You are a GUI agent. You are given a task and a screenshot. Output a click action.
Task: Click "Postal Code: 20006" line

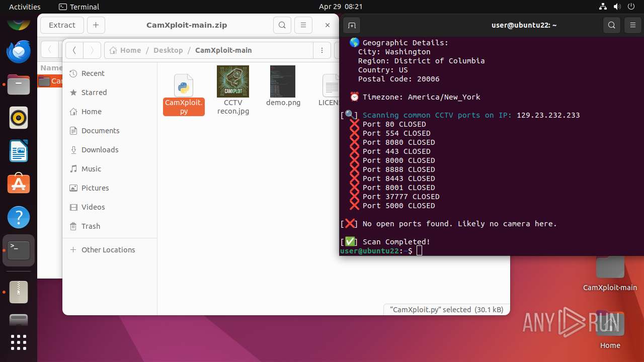[398, 79]
